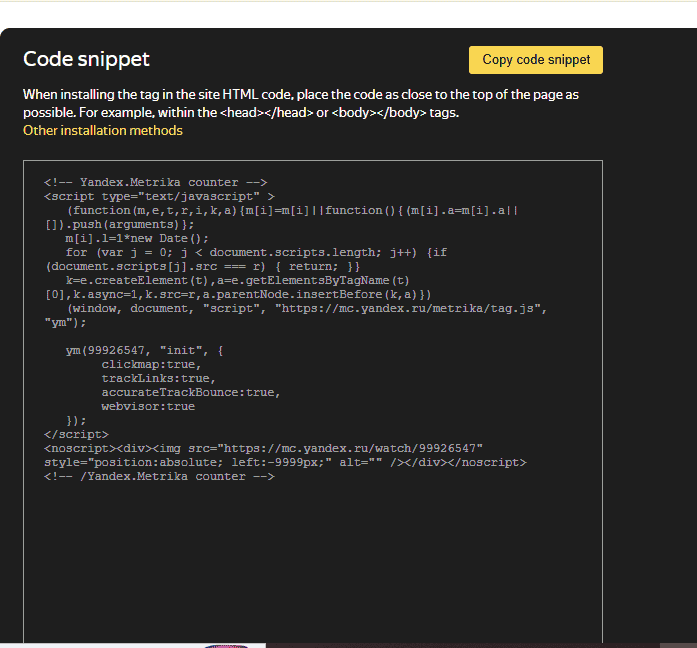Click the 'for (var j = 0; ...' loop line
This screenshot has height=648, width=697.
pyautogui.click(x=256, y=252)
